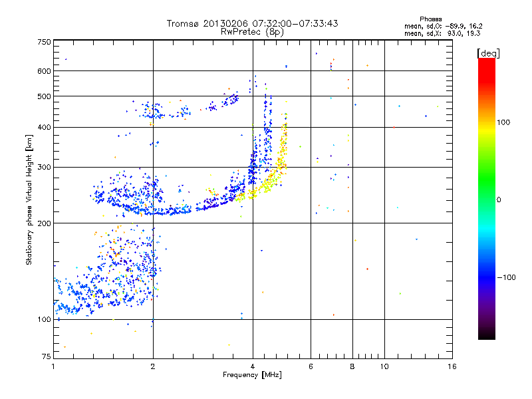Click the 'Frequency [MHz]' x-axis label
532x399 pixels.
252,375
